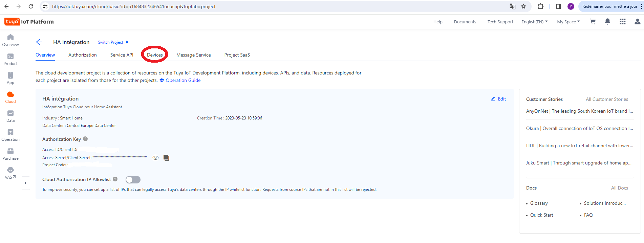The width and height of the screenshot is (644, 243).
Task: Click the Tuya IoT Platform logo
Action: point(29,22)
